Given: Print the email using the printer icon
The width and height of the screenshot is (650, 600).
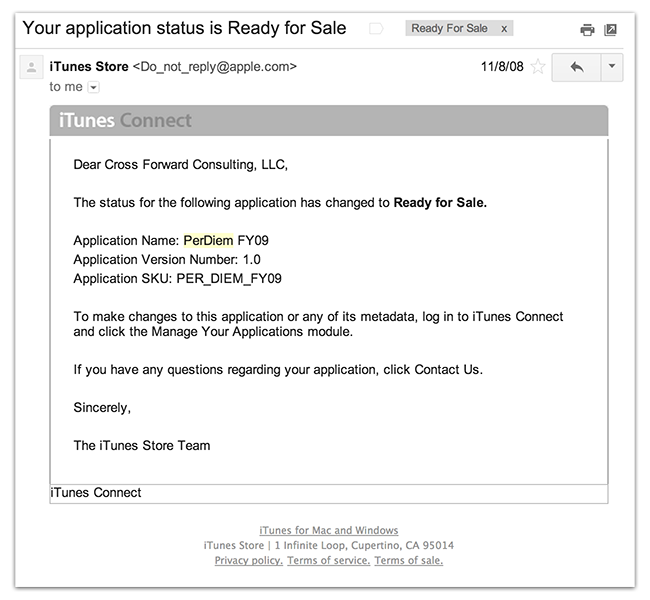Looking at the screenshot, I should point(587,30).
